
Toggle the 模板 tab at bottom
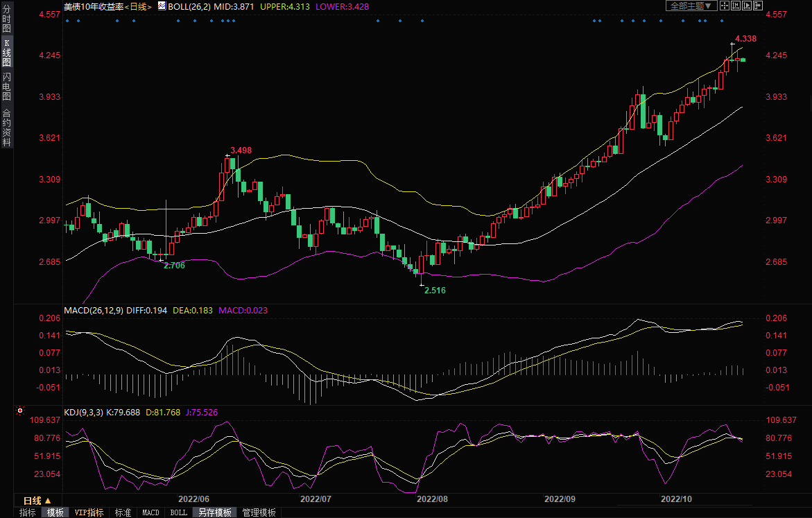(x=55, y=512)
